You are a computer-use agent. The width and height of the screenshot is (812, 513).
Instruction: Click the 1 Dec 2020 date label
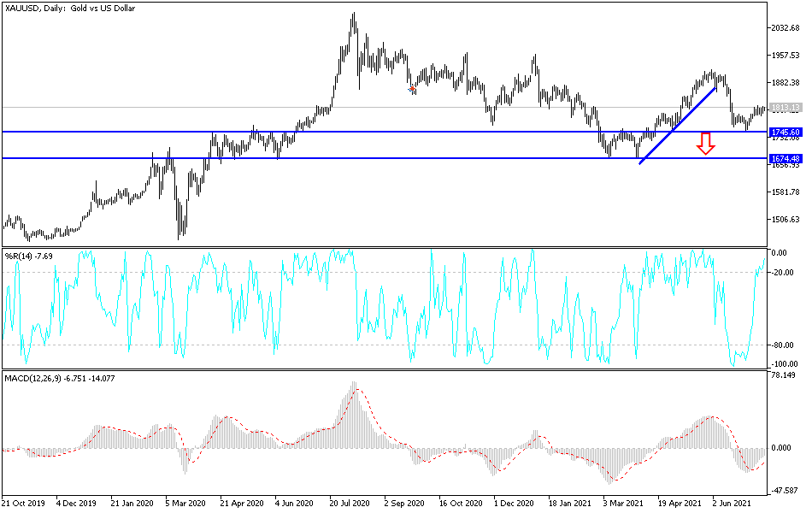point(514,503)
